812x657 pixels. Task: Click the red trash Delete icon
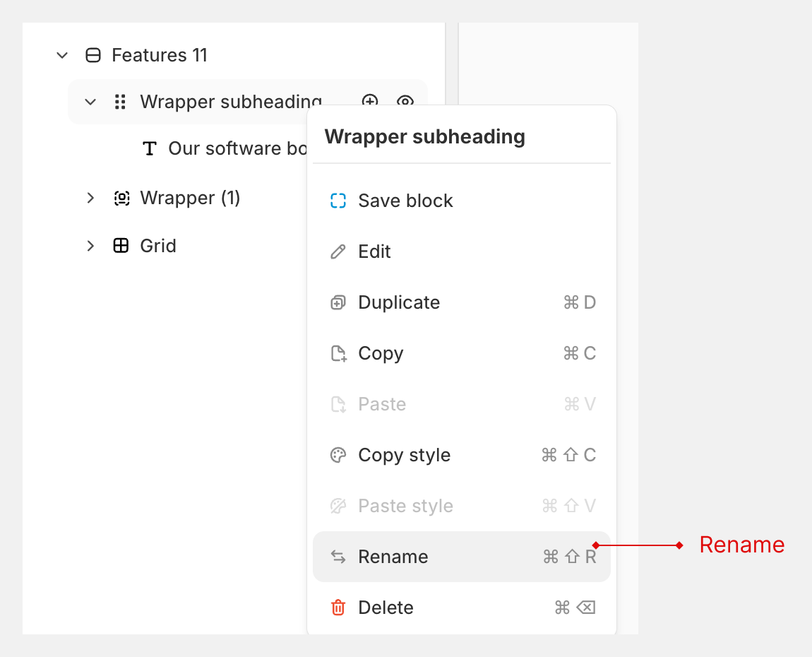(338, 608)
